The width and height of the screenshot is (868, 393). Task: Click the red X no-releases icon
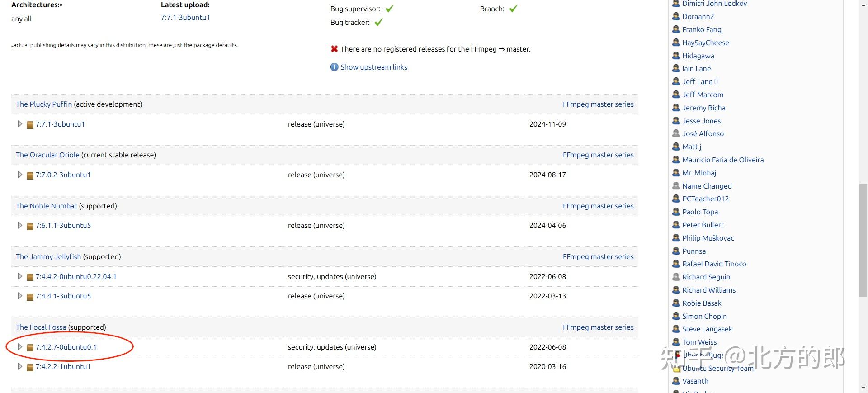pyautogui.click(x=334, y=49)
